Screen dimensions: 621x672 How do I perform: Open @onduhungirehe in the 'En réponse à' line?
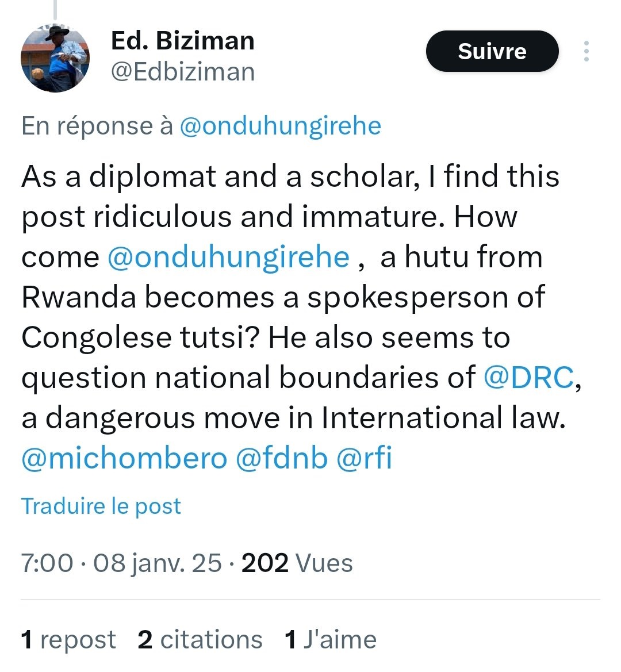pyautogui.click(x=280, y=126)
